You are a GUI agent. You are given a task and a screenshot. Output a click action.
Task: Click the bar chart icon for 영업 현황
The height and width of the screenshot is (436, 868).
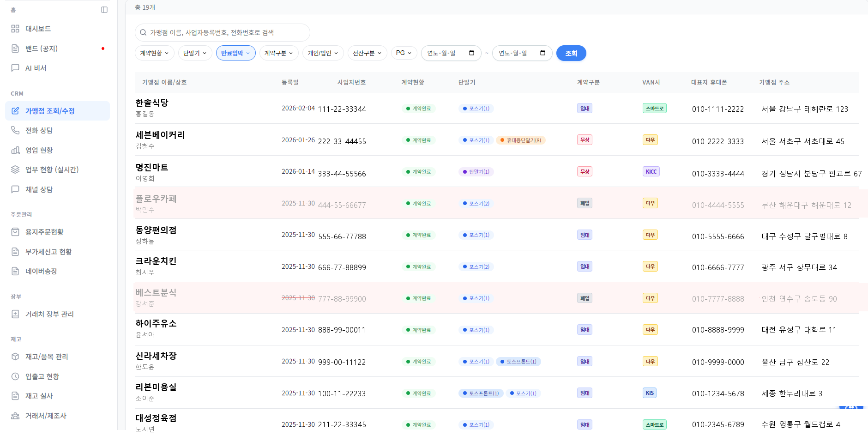click(x=15, y=150)
